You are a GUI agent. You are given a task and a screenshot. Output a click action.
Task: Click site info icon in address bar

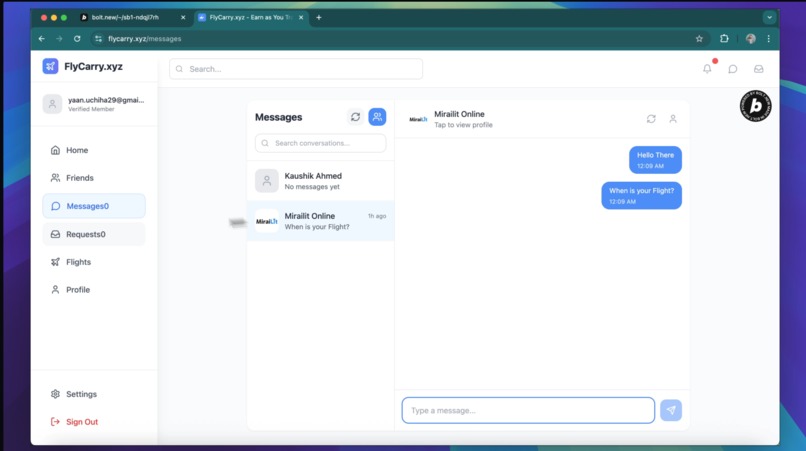coord(98,39)
